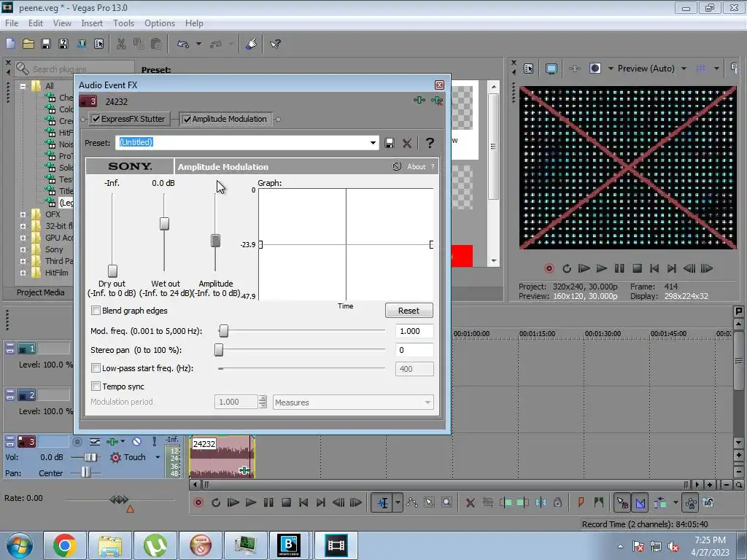Open the Preview (Auto) quality dropdown

pyautogui.click(x=684, y=69)
